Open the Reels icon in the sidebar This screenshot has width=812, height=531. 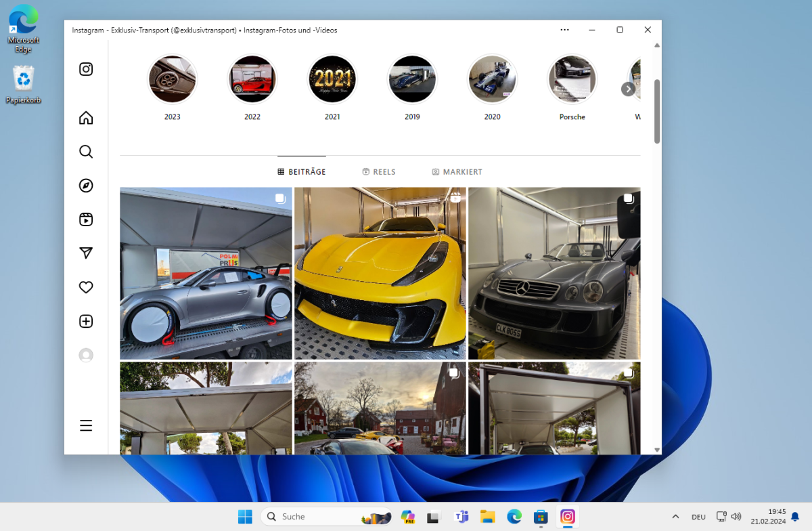point(86,219)
